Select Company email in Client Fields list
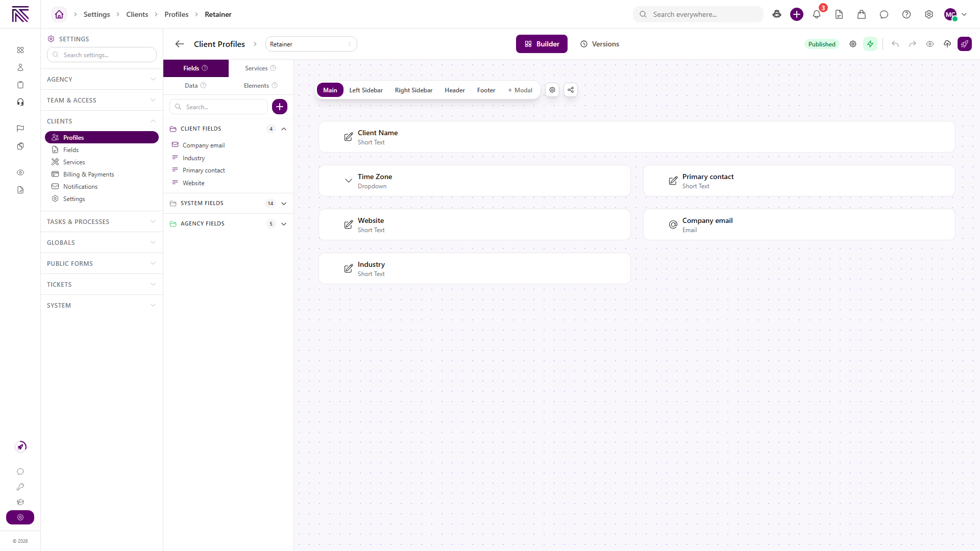Image resolution: width=980 pixels, height=551 pixels. click(x=204, y=145)
